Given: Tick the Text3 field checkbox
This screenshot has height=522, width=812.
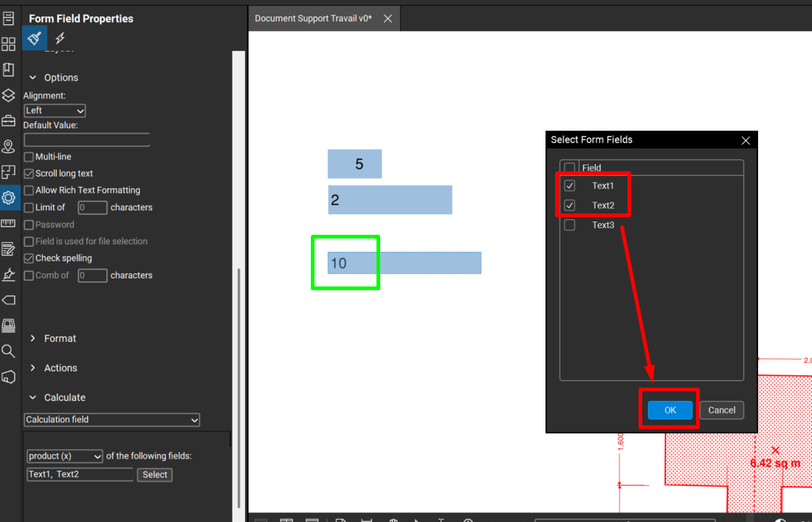Looking at the screenshot, I should [x=569, y=225].
